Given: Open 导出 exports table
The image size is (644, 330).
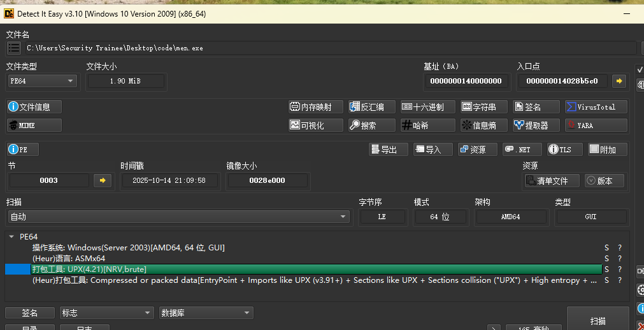Looking at the screenshot, I should 389,150.
